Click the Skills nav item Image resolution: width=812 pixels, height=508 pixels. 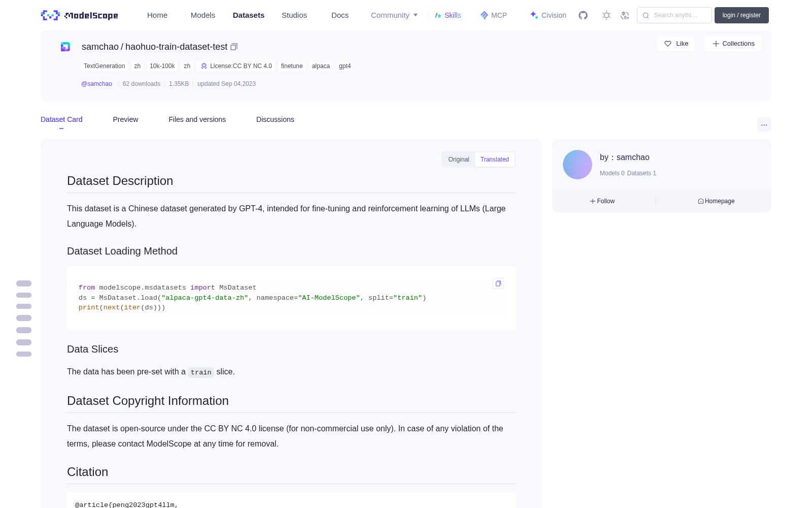coord(448,15)
